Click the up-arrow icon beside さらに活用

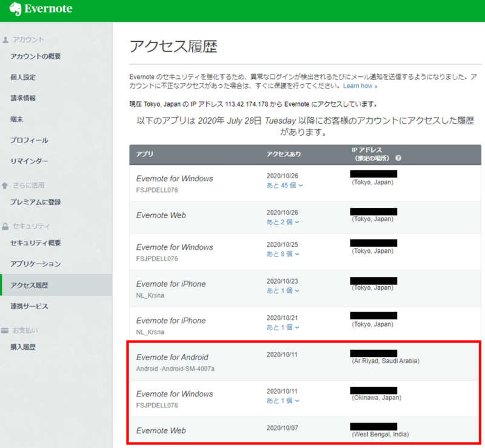[5, 186]
